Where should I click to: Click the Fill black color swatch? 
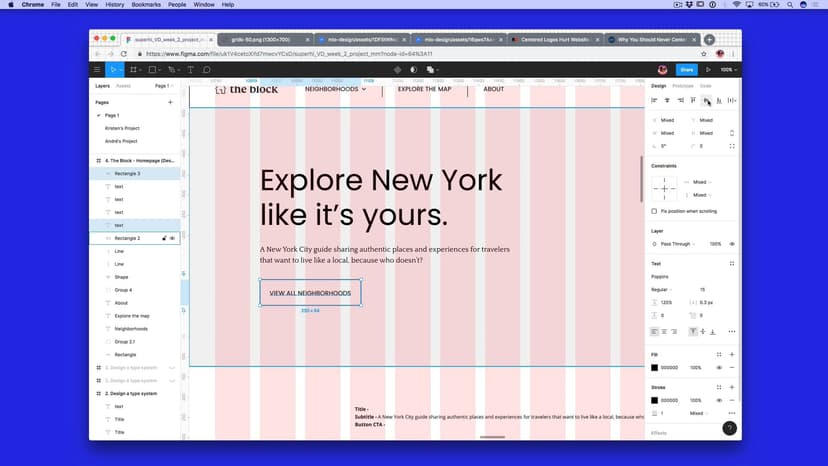coord(655,368)
